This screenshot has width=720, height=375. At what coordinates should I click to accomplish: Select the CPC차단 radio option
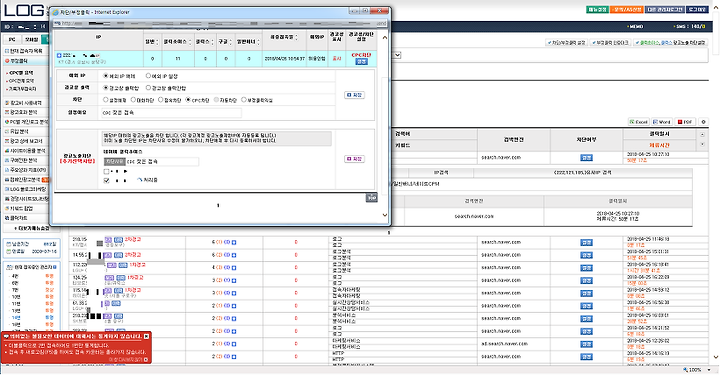(188, 100)
